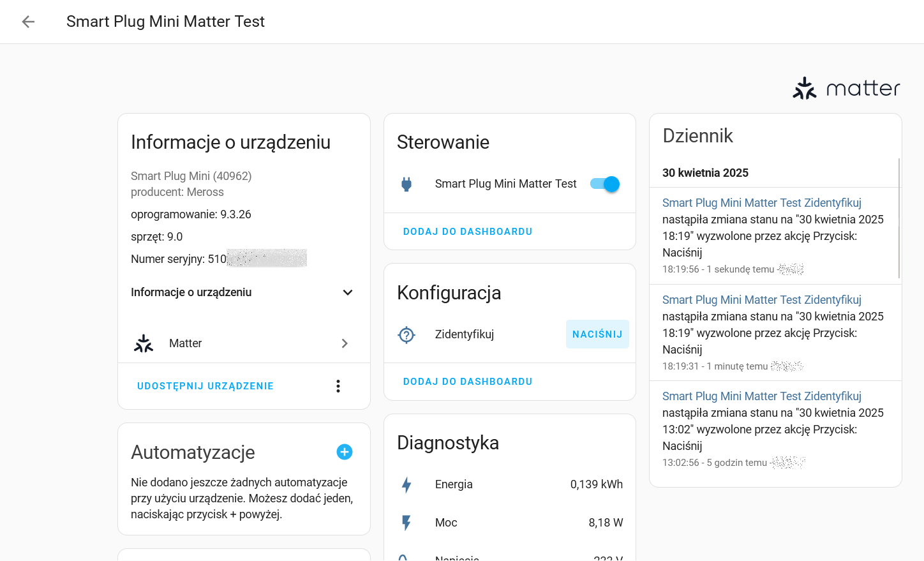This screenshot has width=924, height=561.
Task: Click the Matter integration icon in the device card
Action: [x=144, y=343]
